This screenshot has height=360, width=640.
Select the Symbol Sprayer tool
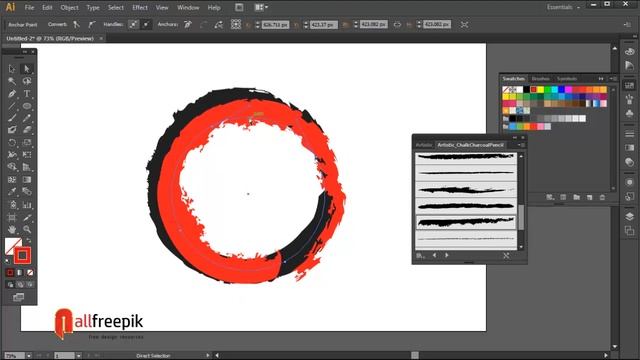click(12, 205)
